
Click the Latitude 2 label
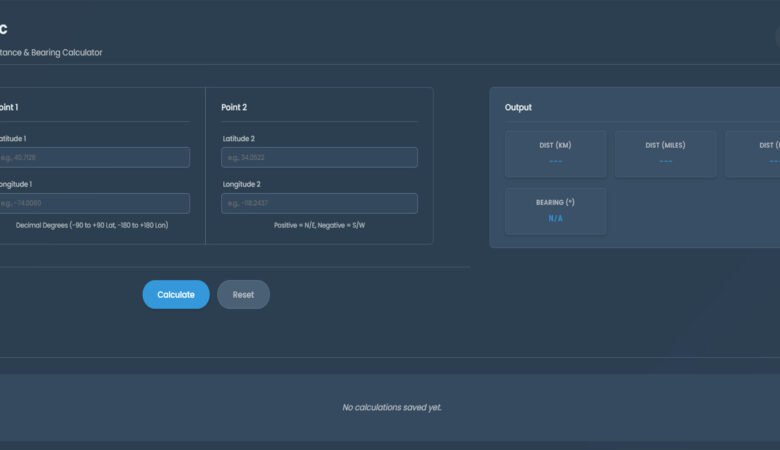pyautogui.click(x=238, y=138)
